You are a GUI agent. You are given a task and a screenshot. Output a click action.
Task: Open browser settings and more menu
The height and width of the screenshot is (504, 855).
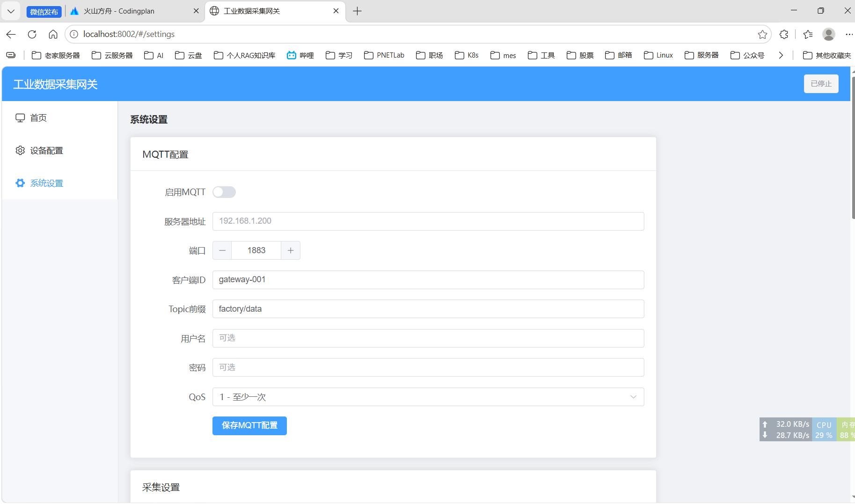(x=849, y=34)
